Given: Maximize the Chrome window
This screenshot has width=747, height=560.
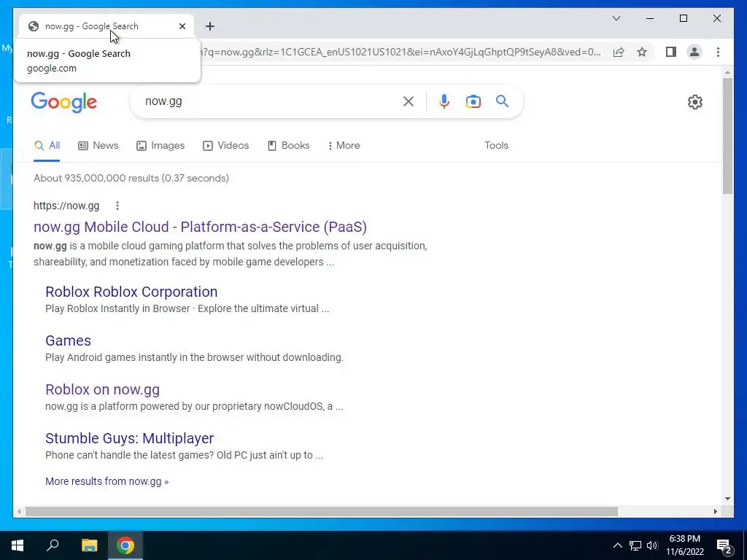Looking at the screenshot, I should (x=683, y=18).
